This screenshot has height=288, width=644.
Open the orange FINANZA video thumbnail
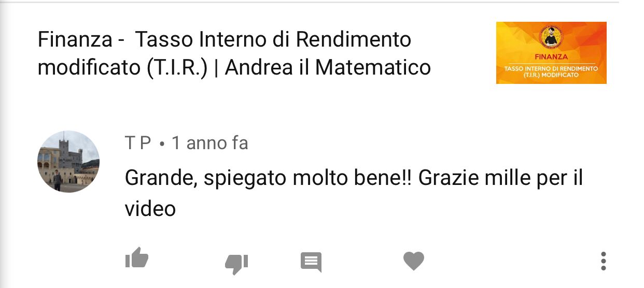tap(551, 53)
